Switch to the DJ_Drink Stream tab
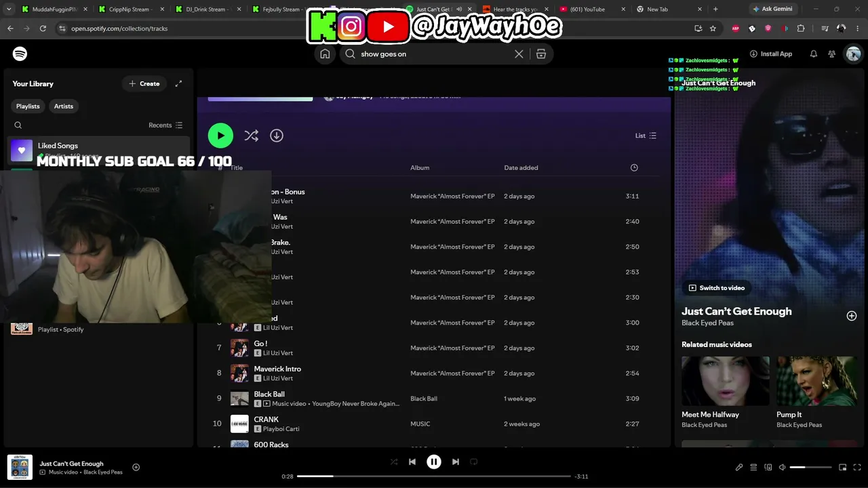The image size is (868, 488). tap(208, 9)
